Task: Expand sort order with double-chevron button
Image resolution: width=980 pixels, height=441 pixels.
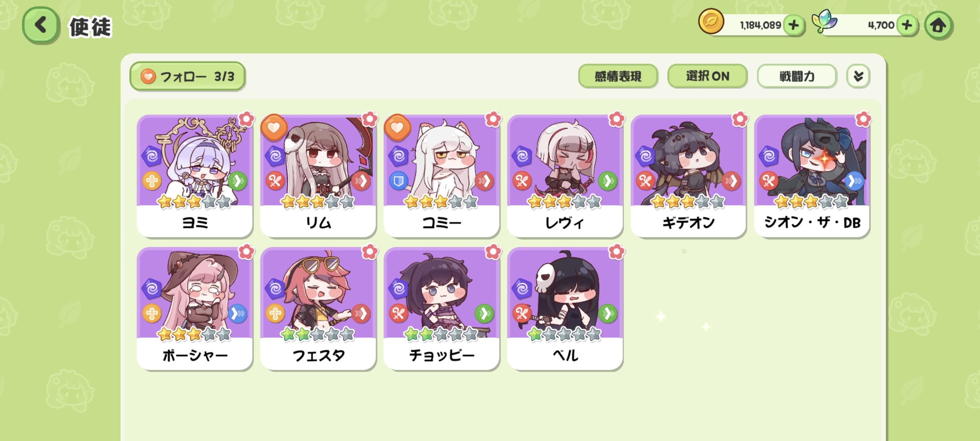Action: pos(858,76)
